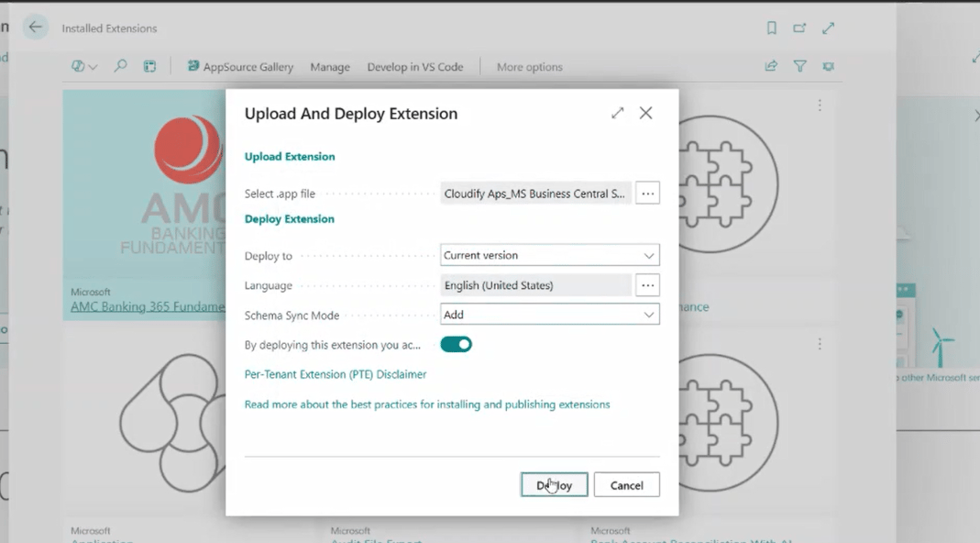
Task: Click the second-row puzzle piece extension thumbnail
Action: tap(728, 423)
